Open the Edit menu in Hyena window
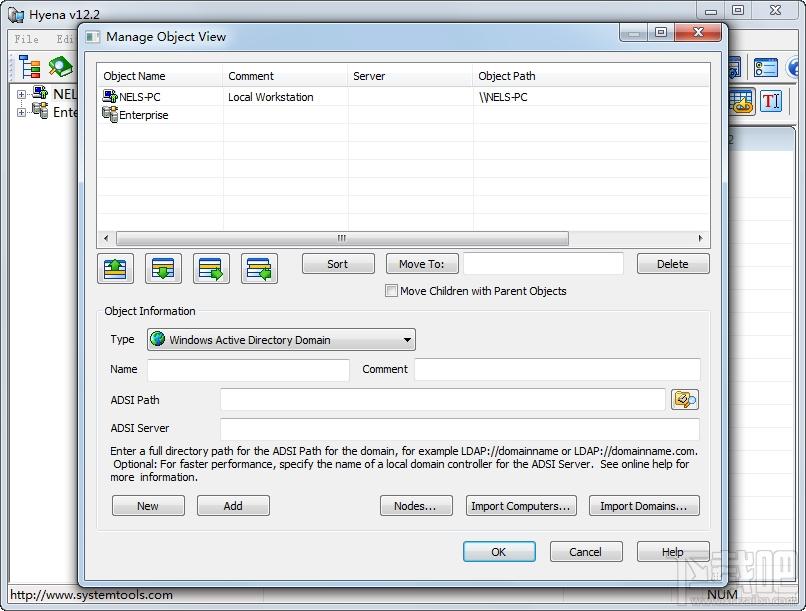The width and height of the screenshot is (806, 611). coord(66,39)
